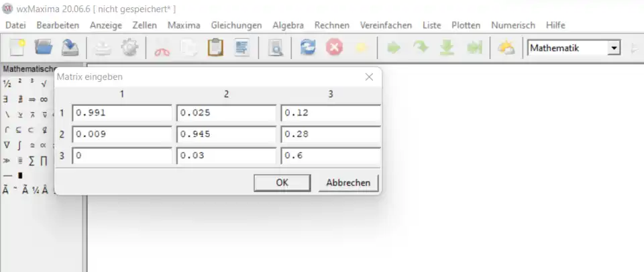Screen dimensions: 644x272
Task: Insert the square root symbol
Action: pos(44,84)
